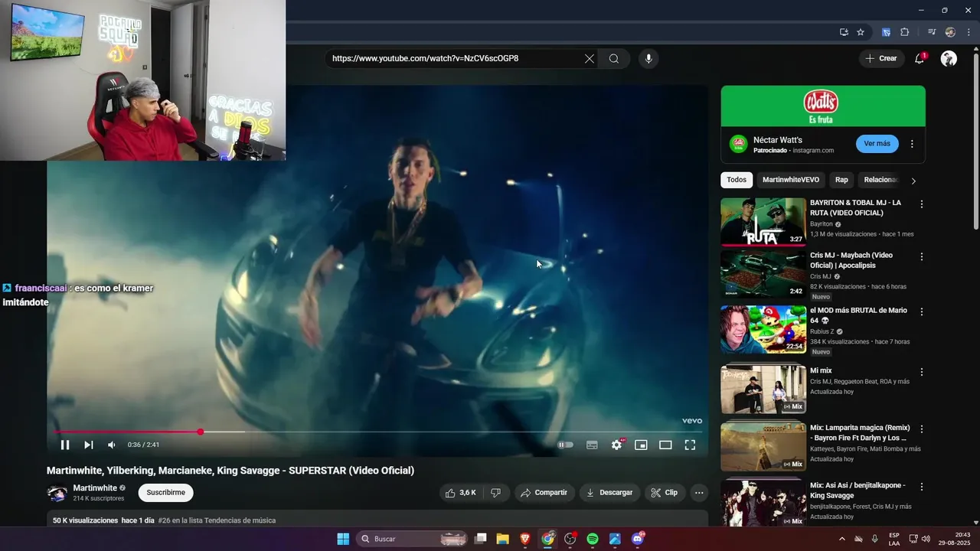Click the taskbar Buscar search box
980x551 pixels.
[412, 539]
